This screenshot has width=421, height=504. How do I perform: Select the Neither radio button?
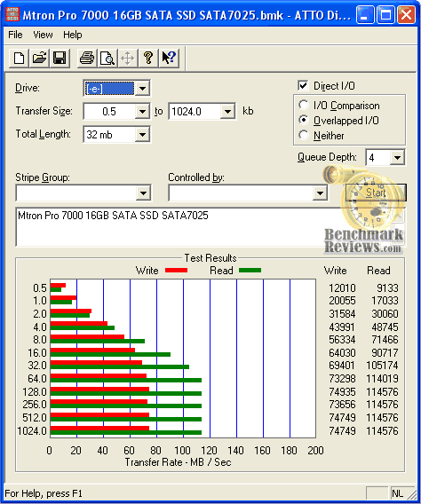tap(303, 135)
